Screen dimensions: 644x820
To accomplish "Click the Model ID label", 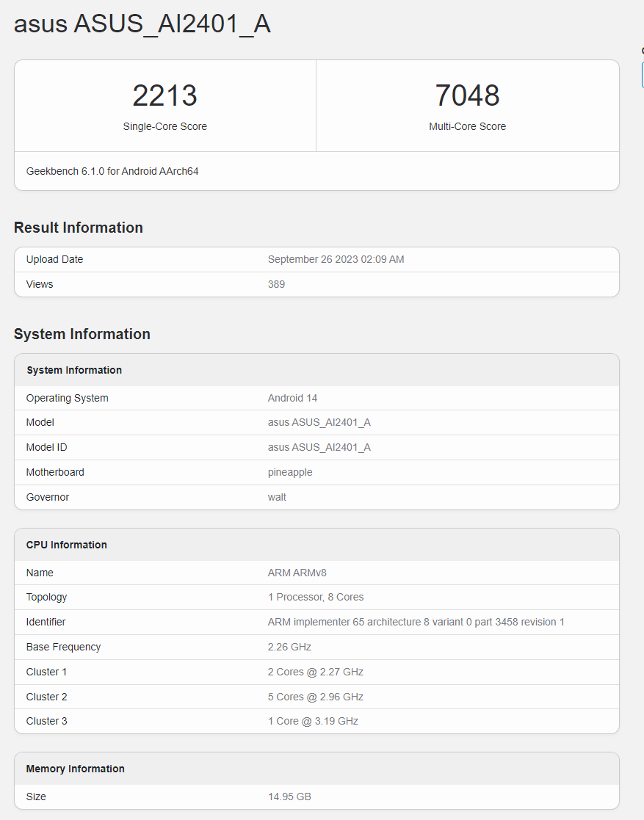I will coord(46,448).
